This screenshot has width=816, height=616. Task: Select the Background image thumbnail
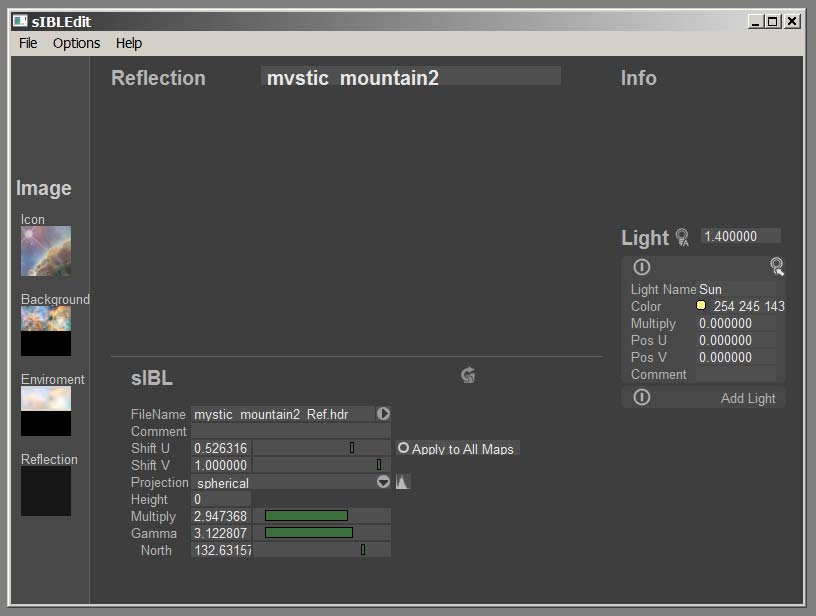[46, 331]
